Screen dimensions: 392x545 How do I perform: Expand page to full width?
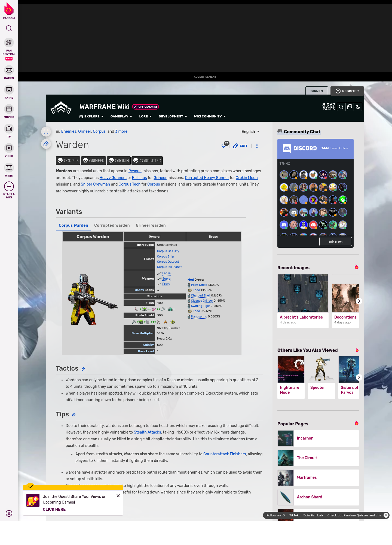(x=46, y=132)
